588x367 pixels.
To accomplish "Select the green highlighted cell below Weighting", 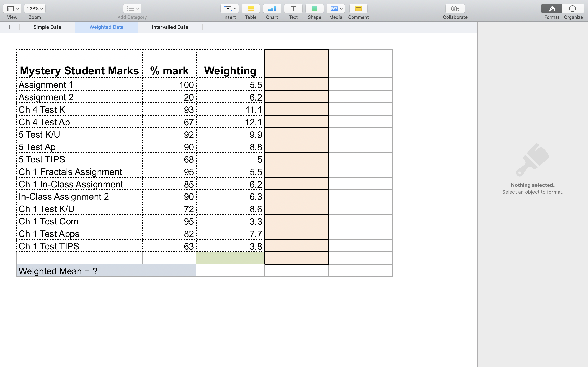I will tap(230, 258).
